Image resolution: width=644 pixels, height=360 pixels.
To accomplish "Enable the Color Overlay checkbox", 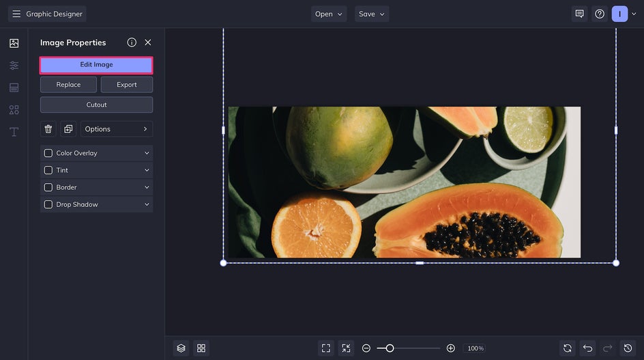I will pos(48,153).
